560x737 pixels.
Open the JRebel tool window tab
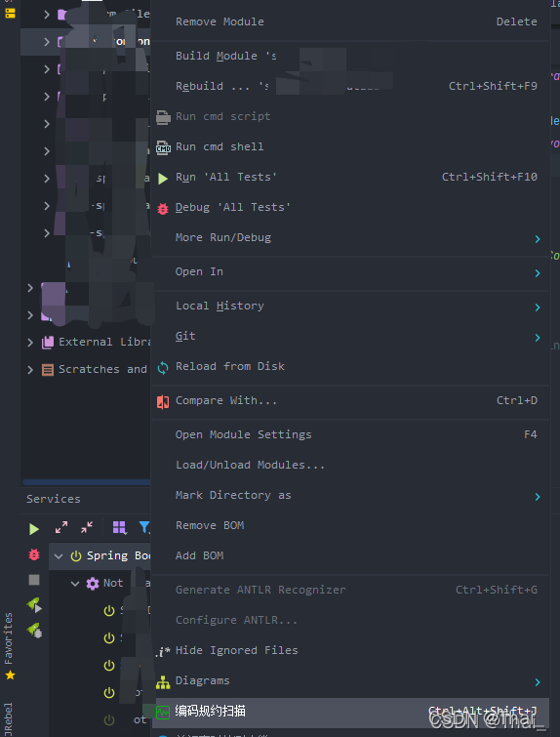click(x=10, y=719)
